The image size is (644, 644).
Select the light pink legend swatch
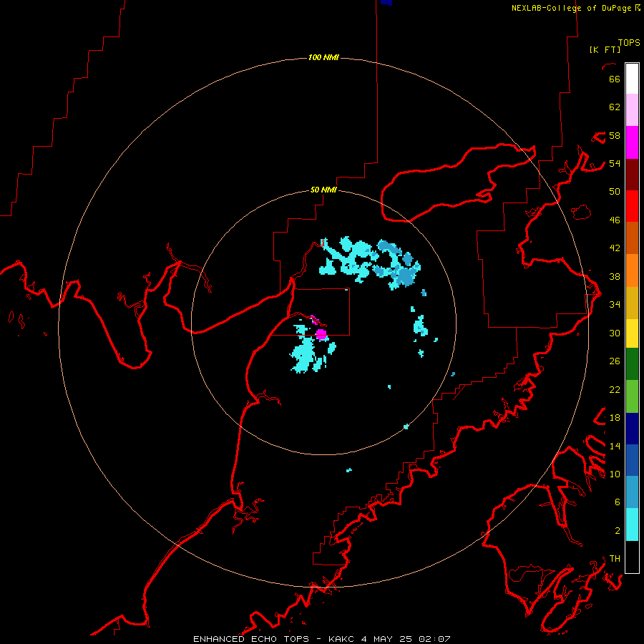tap(632, 110)
